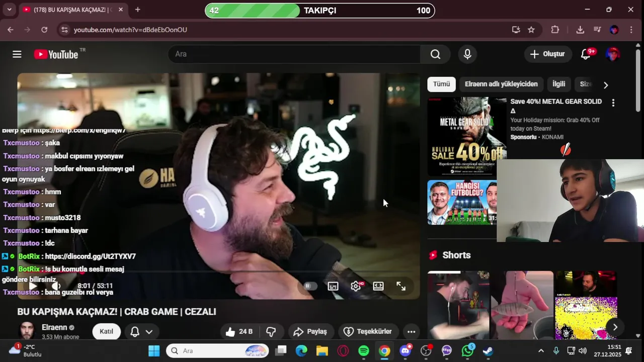
Task: Select the İlgili filter chip
Action: pos(559,84)
